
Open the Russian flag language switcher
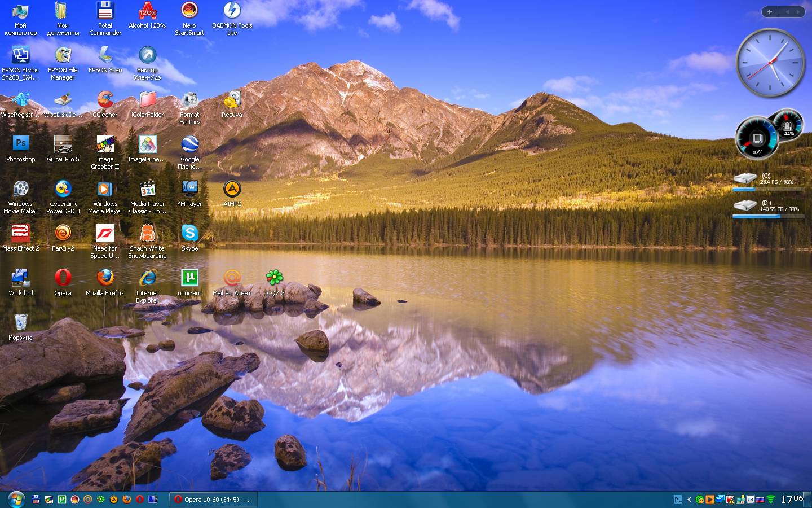click(x=760, y=500)
